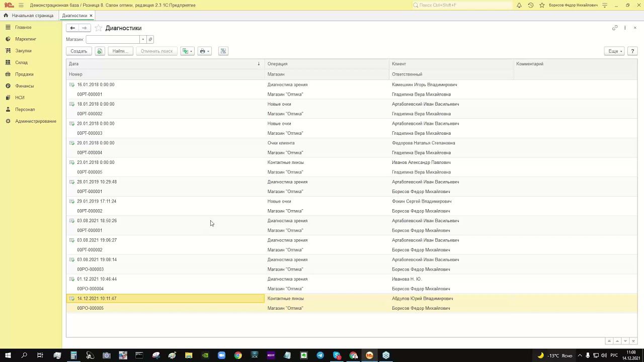Add Диагностики to favorites with the star
The height and width of the screenshot is (362, 644).
(99, 28)
